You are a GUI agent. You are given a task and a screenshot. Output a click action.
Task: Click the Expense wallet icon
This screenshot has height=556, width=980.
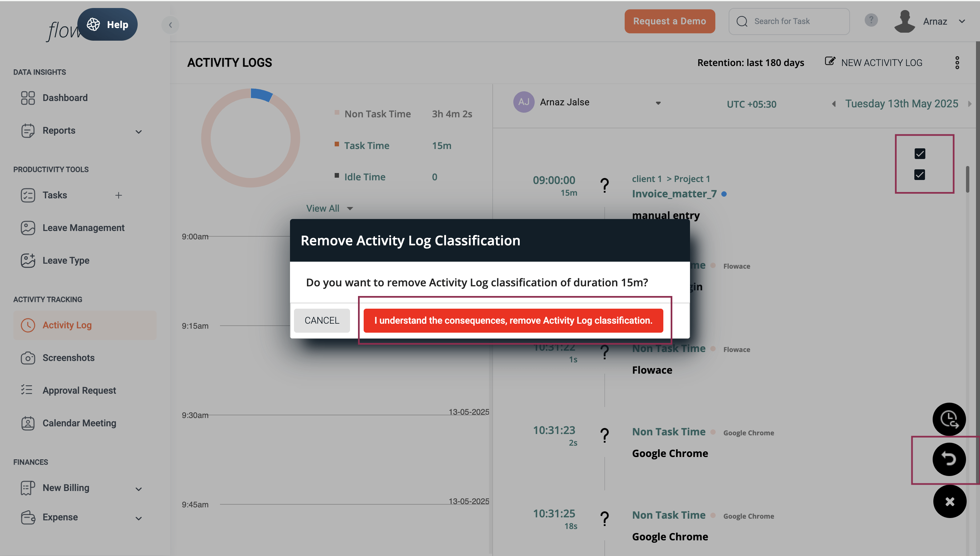coord(27,517)
